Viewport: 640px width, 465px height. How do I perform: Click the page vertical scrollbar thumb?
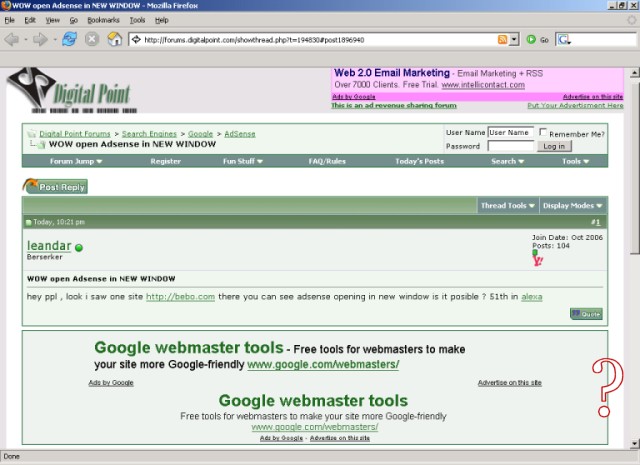pos(634,169)
